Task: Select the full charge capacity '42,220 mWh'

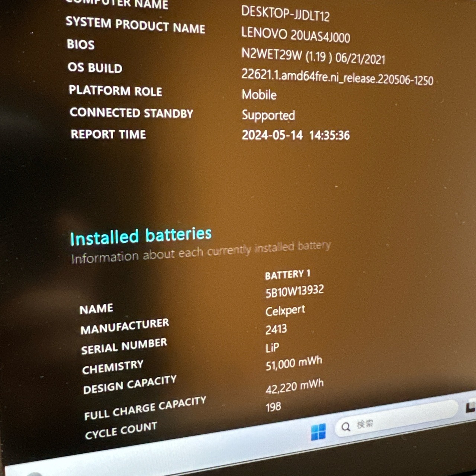Action: 295,386
